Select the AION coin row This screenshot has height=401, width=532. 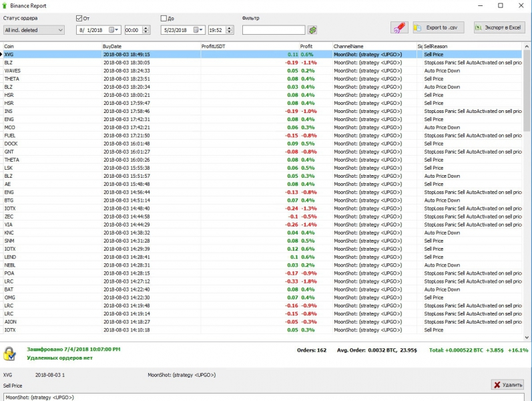(x=262, y=322)
